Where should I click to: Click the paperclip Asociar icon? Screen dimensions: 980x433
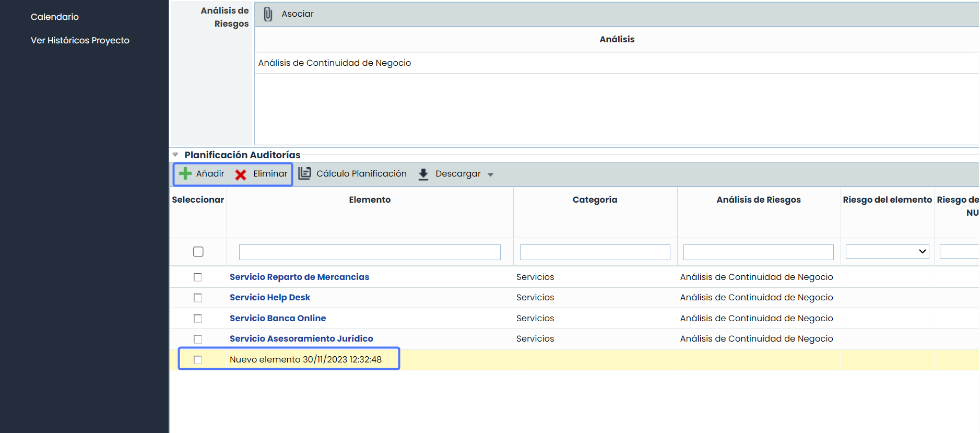[268, 14]
